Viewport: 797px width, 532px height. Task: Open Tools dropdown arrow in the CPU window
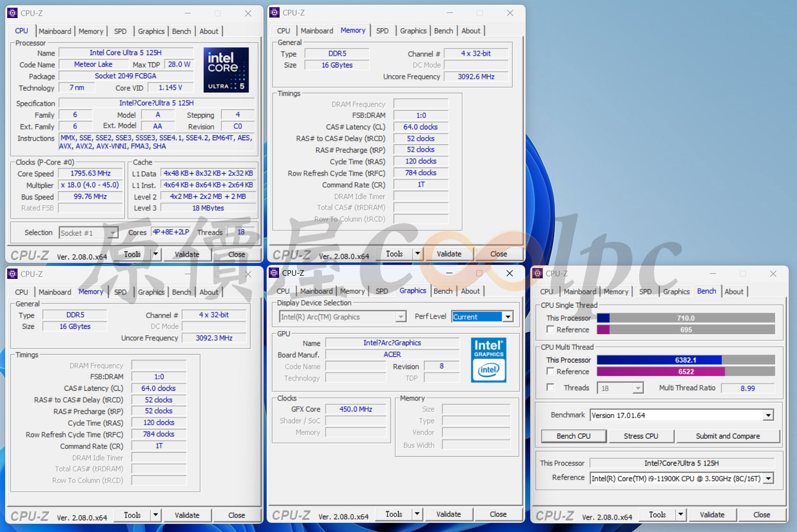click(155, 254)
